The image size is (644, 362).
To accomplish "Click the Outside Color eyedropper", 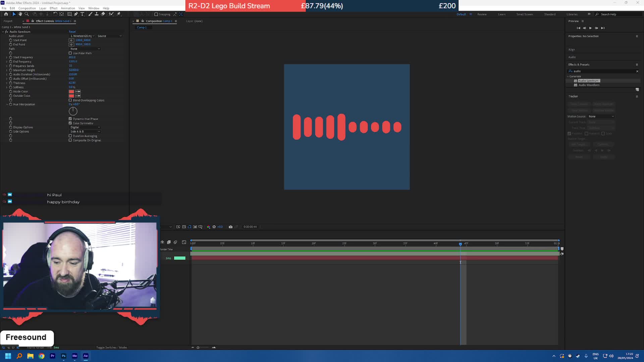I will point(78,96).
